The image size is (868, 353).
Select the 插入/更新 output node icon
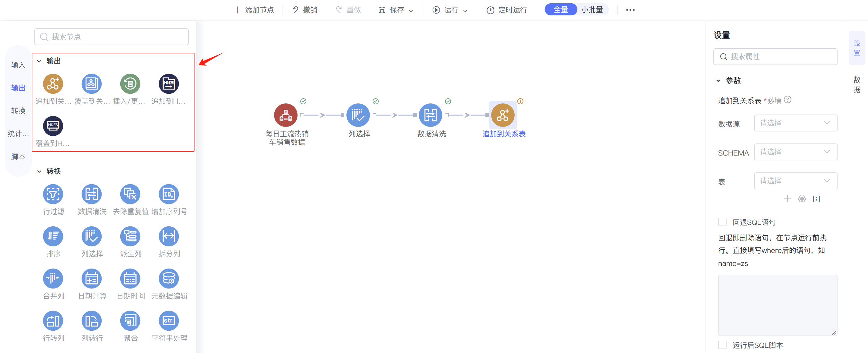130,84
